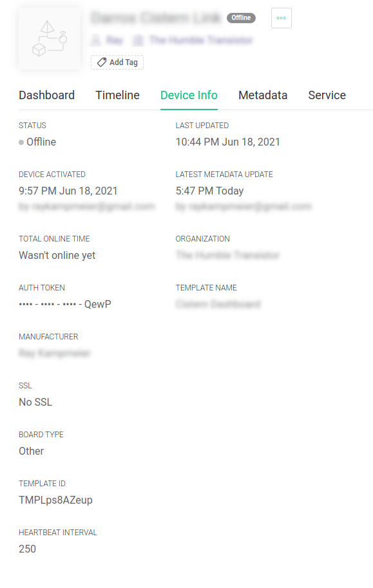The width and height of the screenshot is (373, 588).
Task: Select the Device Info tab
Action: [x=189, y=95]
